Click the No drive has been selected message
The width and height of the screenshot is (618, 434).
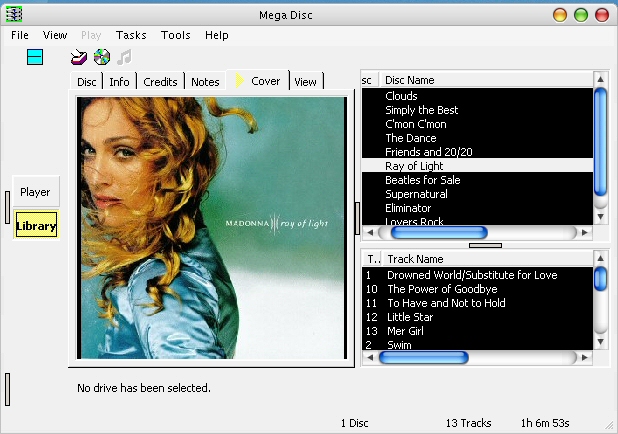[143, 388]
